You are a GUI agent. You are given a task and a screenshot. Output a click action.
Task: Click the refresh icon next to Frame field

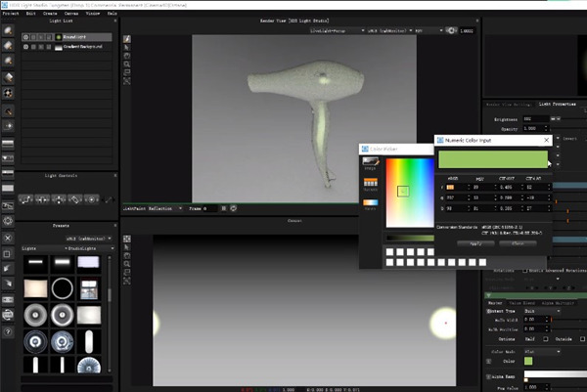pos(233,209)
